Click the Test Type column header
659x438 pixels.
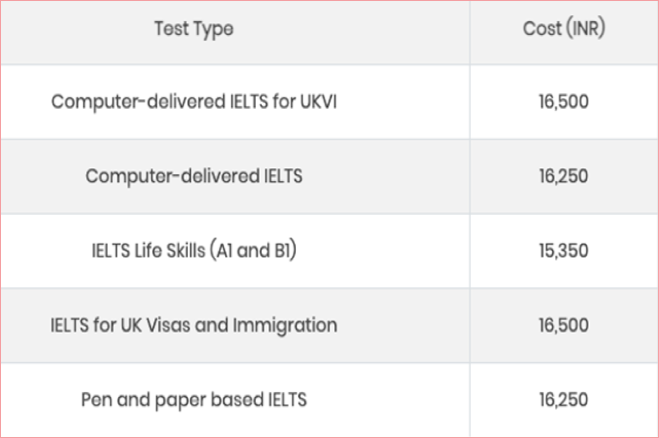(x=194, y=30)
